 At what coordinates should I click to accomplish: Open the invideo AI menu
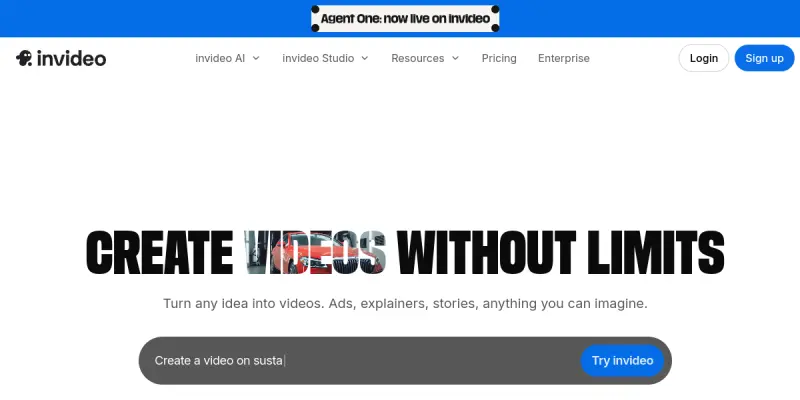220,58
